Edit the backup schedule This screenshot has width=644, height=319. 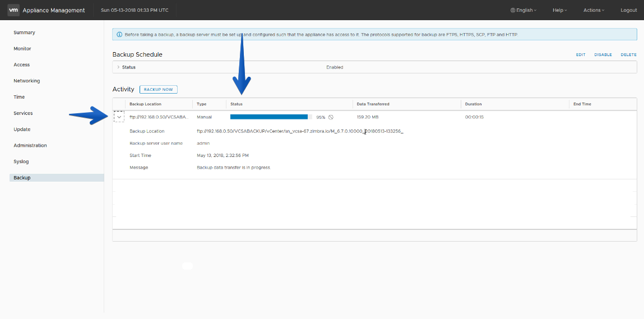pos(580,55)
